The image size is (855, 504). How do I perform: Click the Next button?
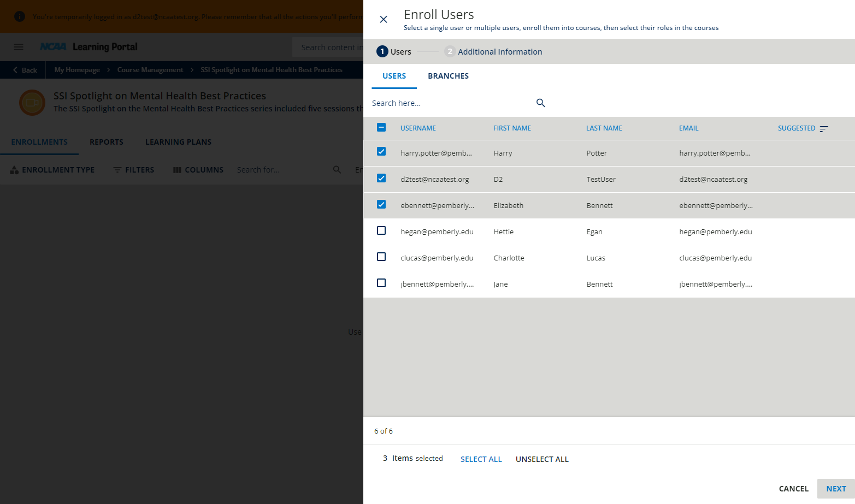(x=836, y=489)
